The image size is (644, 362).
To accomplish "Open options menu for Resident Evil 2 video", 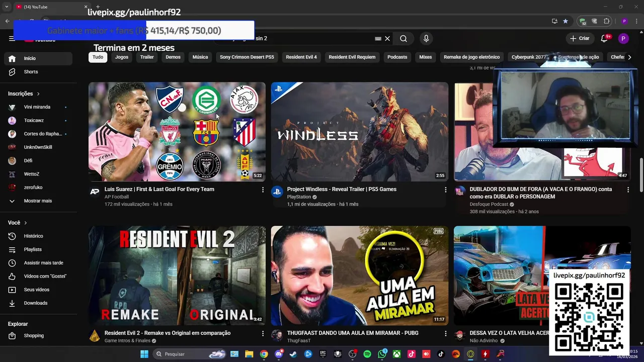I will pos(263,333).
